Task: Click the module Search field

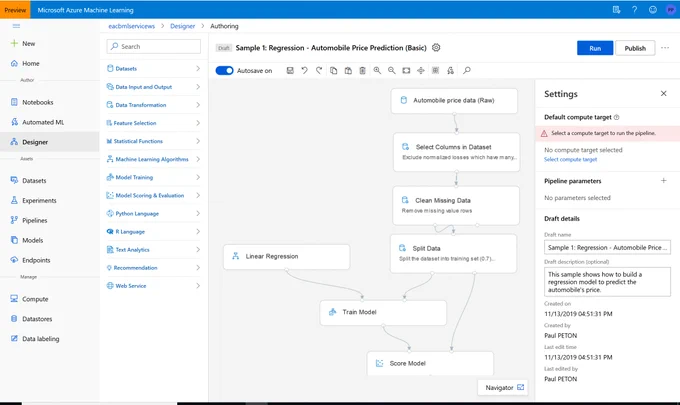Action: coord(154,46)
